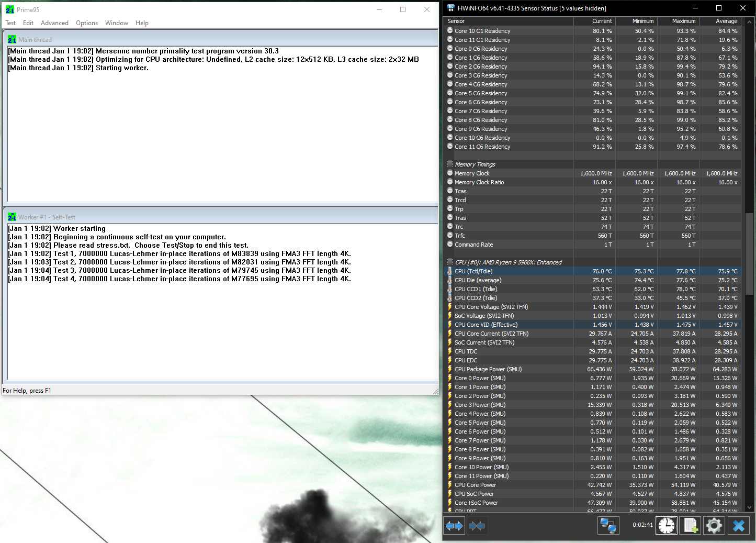This screenshot has height=543, width=756.
Task: Click the lightning icon for CPU EDC
Action: [449, 360]
